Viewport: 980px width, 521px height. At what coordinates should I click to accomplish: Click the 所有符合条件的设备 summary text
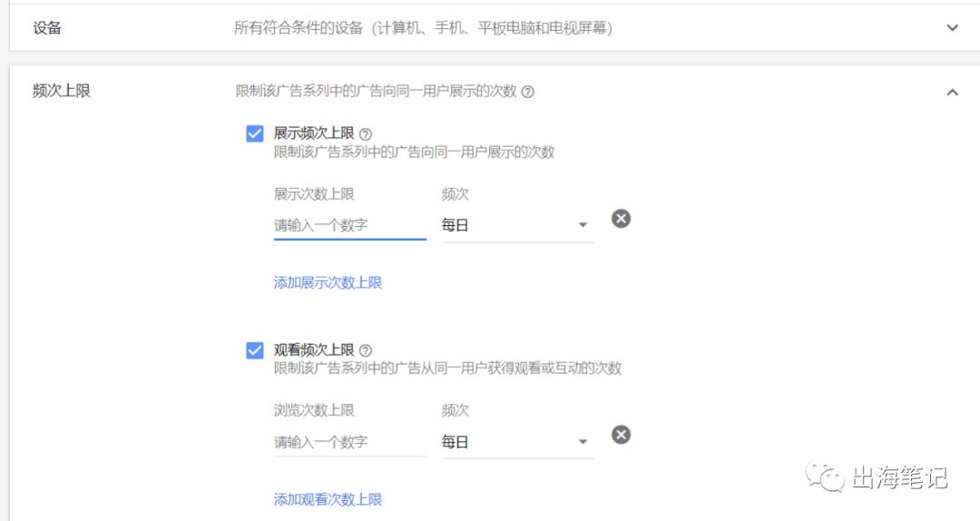click(423, 28)
